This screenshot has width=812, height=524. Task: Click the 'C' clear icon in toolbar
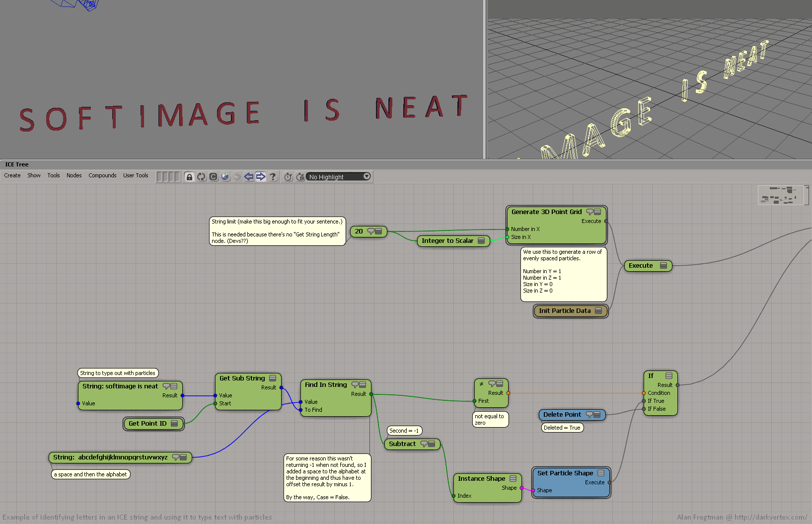click(x=213, y=177)
